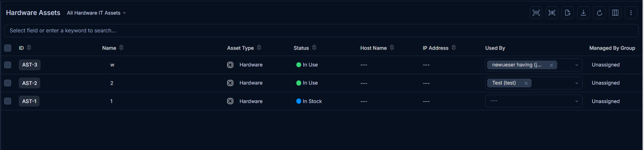
Task: Check the box for asset AST-2
Action: [x=8, y=83]
